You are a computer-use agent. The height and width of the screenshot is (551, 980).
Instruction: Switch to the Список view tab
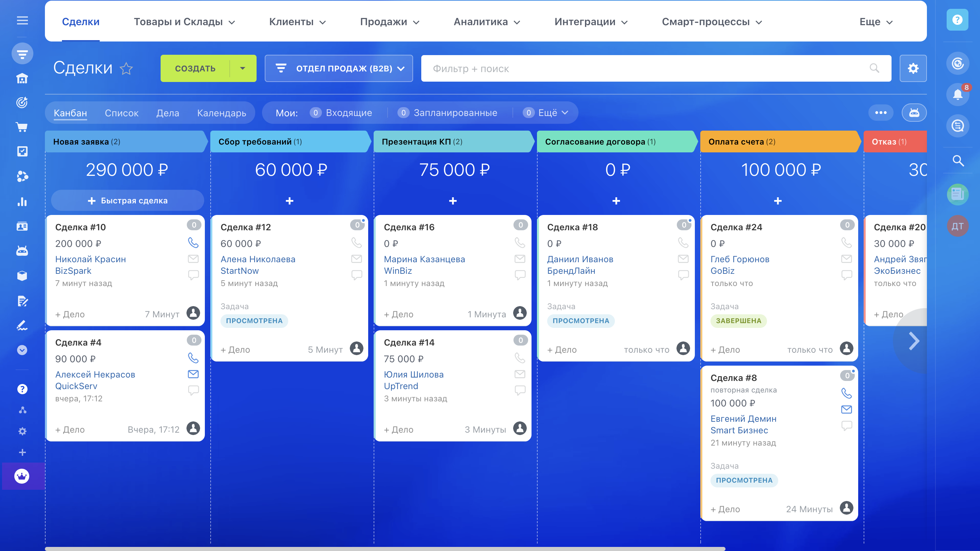coord(121,113)
